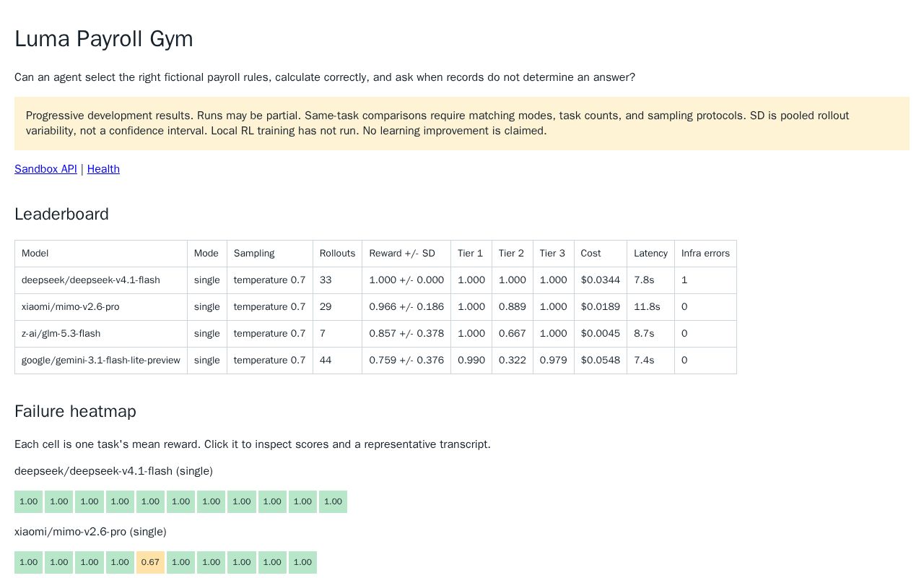
Task: Click the google/gemini-3.1-flash-lite-preview model cell
Action: 101,361
